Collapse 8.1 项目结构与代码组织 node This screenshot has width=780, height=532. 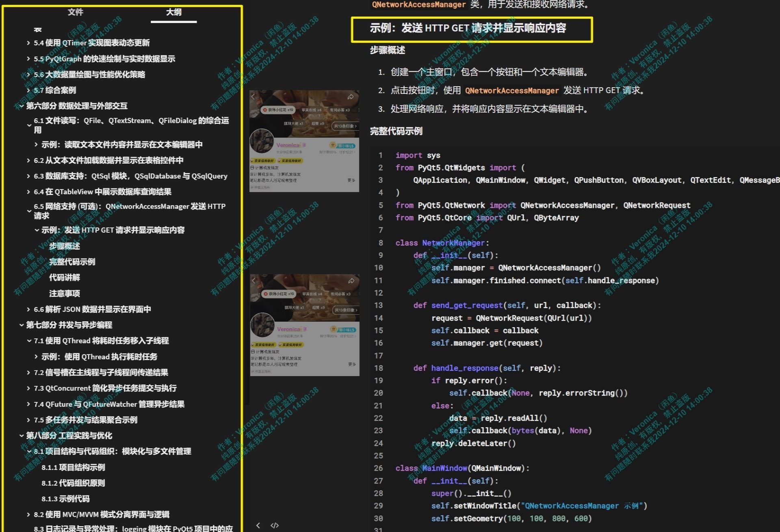tap(29, 451)
